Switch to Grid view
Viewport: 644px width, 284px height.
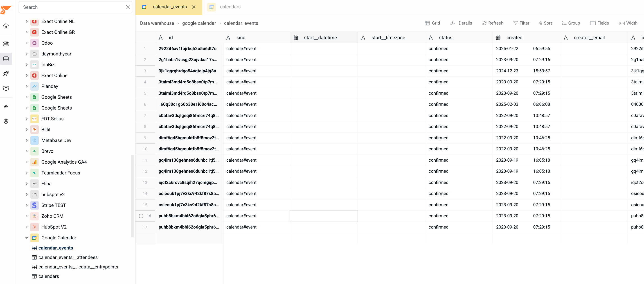point(432,23)
